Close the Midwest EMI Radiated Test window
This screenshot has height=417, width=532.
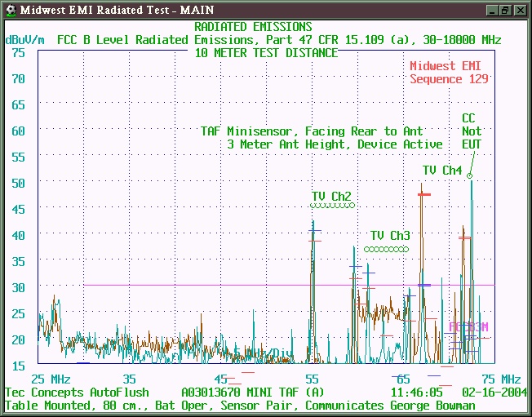pyautogui.click(x=520, y=10)
